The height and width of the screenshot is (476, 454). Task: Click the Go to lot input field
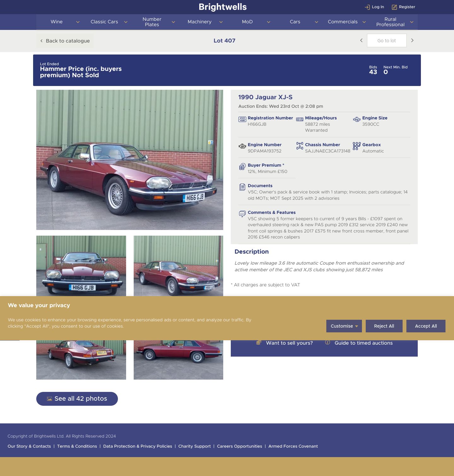[x=387, y=41]
